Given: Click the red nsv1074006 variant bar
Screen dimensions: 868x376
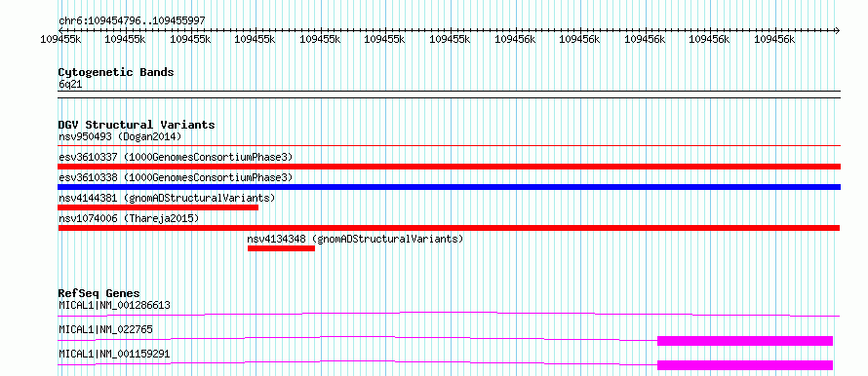Looking at the screenshot, I should pyautogui.click(x=449, y=228).
